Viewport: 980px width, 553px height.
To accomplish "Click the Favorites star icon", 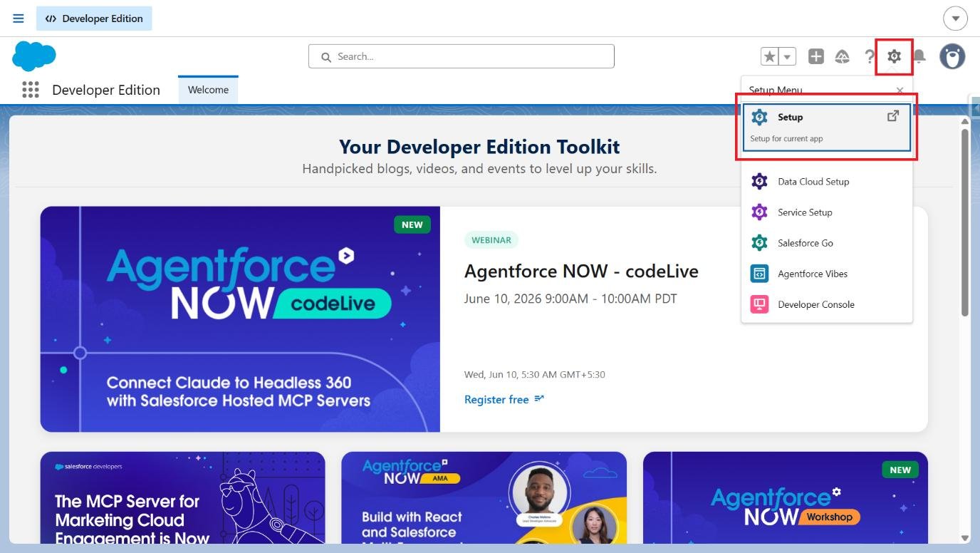I will pos(769,56).
